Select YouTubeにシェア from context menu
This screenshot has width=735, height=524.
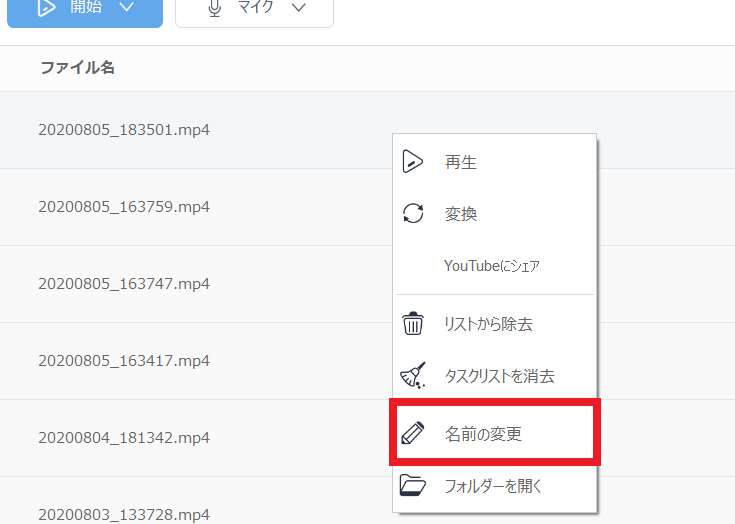(491, 266)
